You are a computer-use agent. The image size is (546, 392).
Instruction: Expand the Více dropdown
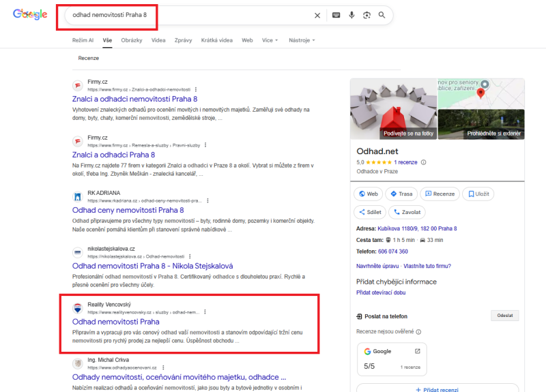[270, 40]
